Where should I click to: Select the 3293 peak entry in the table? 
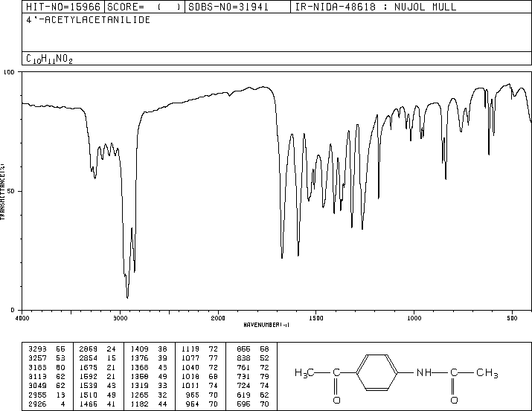coord(47,349)
